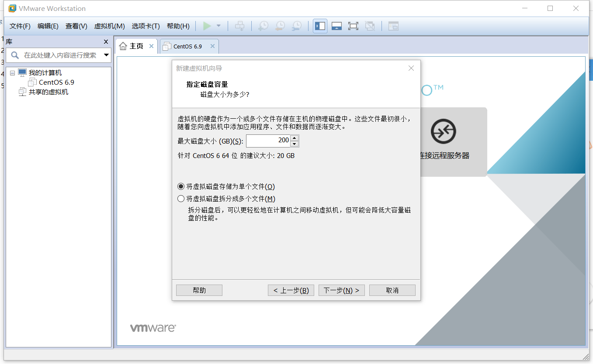
Task: Close the CentOS 6.9 tab
Action: point(212,46)
